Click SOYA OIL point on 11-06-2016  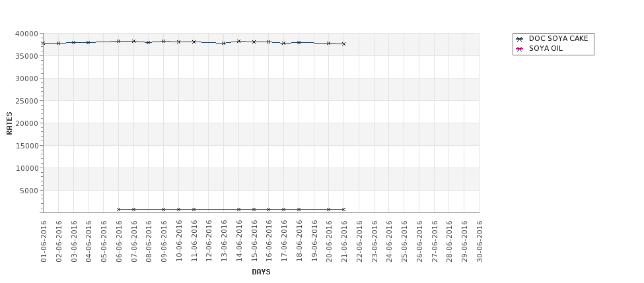(x=194, y=209)
